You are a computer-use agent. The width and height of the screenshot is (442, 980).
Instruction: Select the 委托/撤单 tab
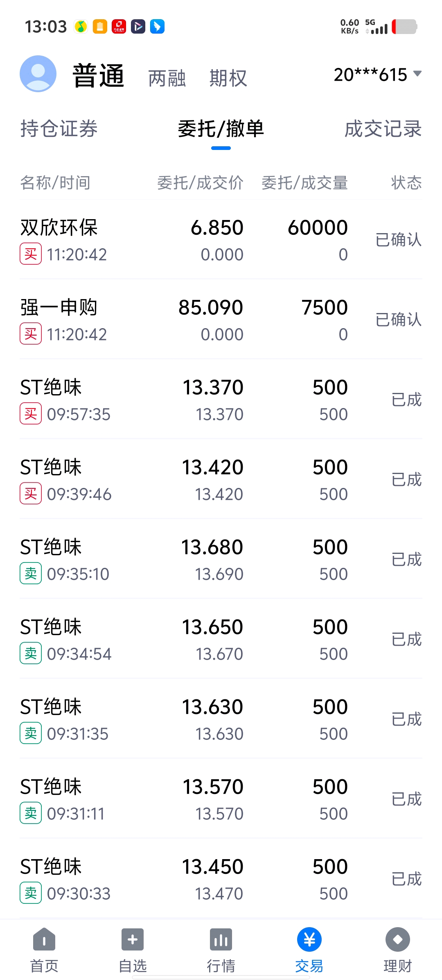[221, 129]
